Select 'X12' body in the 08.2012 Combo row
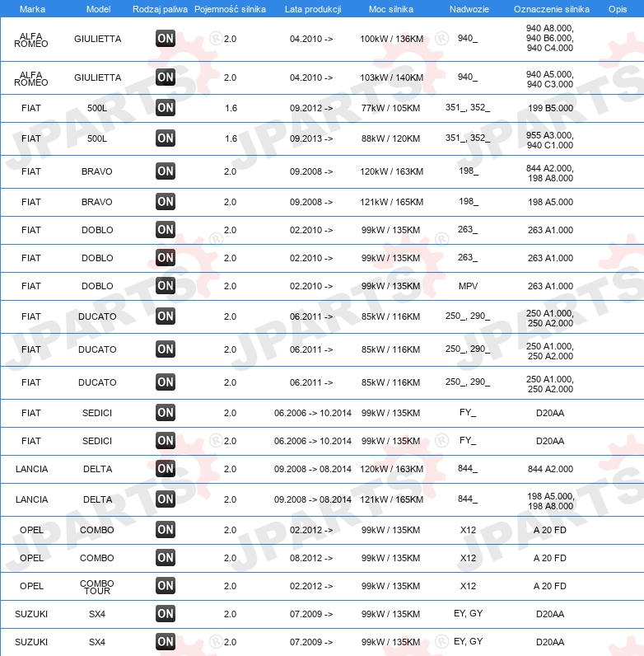644x656 pixels. click(468, 558)
